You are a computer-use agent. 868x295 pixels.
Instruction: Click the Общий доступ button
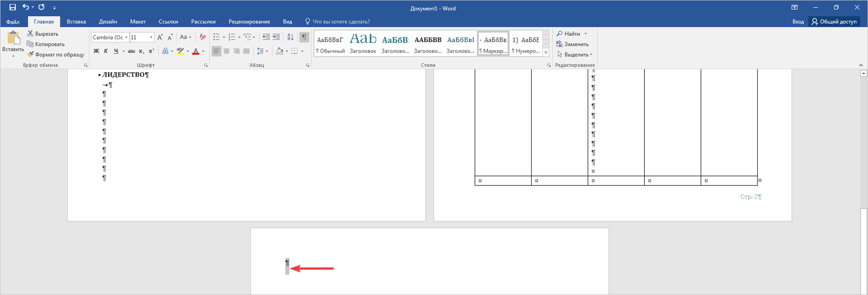(834, 22)
